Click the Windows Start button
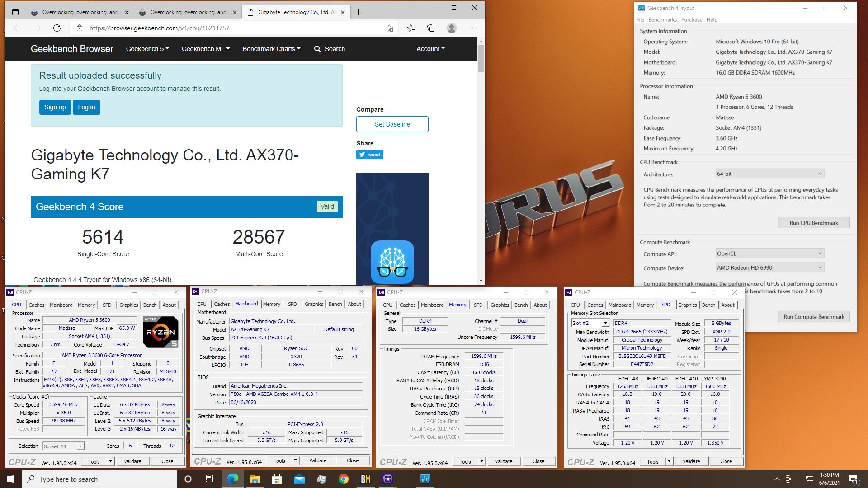 click(11, 479)
